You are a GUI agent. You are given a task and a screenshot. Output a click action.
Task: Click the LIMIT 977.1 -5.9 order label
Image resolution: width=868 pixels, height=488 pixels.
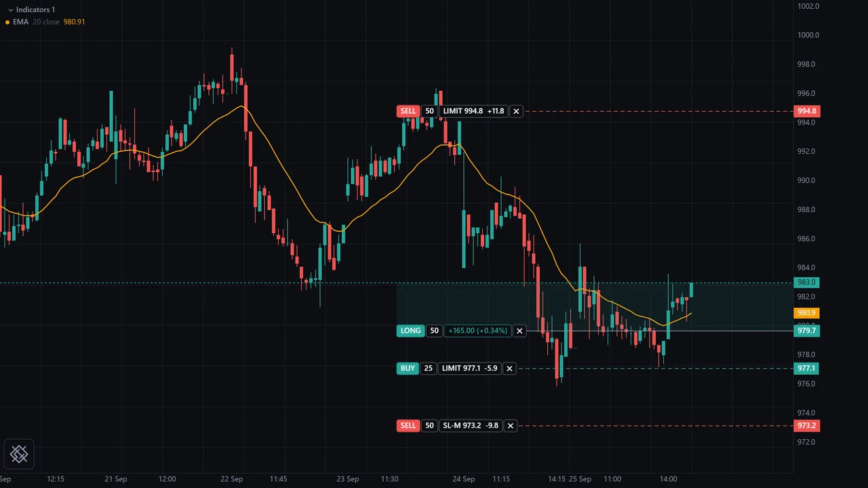[x=470, y=369]
